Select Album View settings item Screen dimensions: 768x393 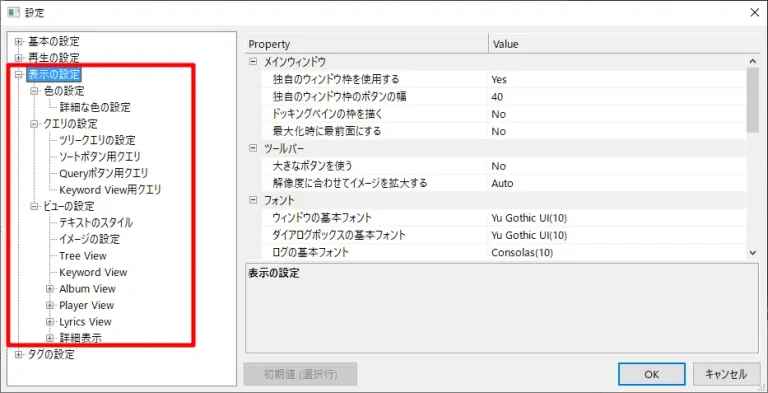coord(88,289)
